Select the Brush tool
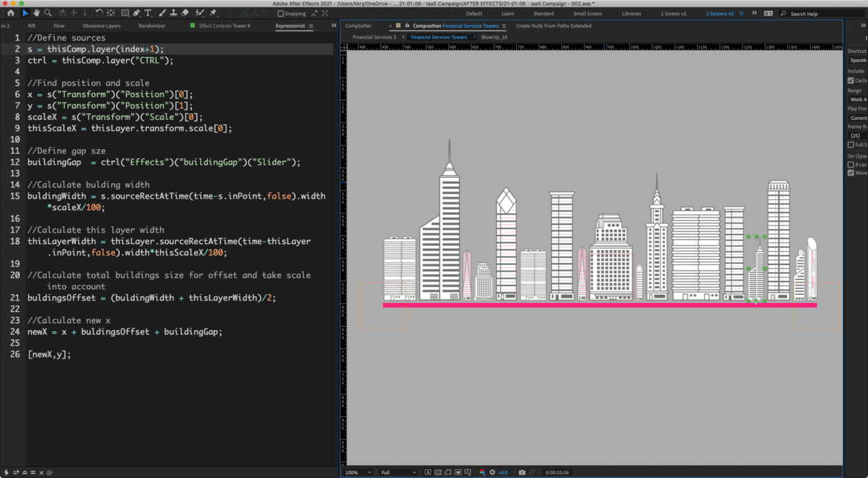Viewport: 868px width, 478px height. tap(162, 13)
